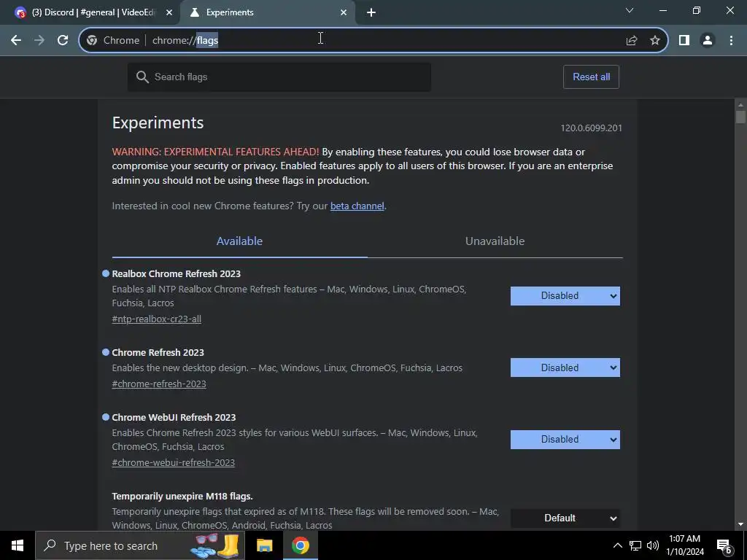Image resolution: width=747 pixels, height=560 pixels.
Task: Open the volume tray icon
Action: click(x=653, y=545)
